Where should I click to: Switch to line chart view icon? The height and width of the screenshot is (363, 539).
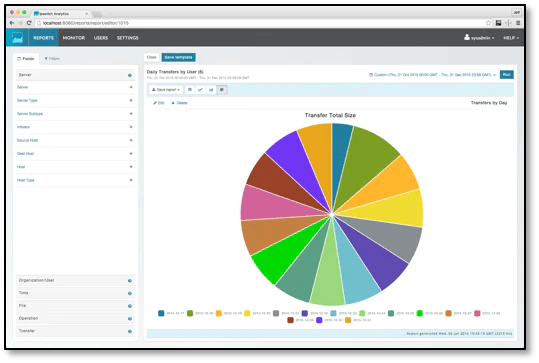click(x=200, y=90)
